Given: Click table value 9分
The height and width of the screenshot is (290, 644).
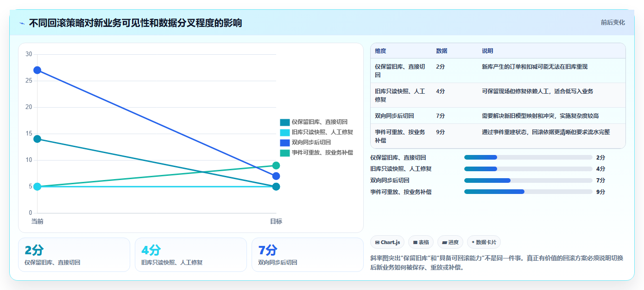Looking at the screenshot, I should pos(440,132).
